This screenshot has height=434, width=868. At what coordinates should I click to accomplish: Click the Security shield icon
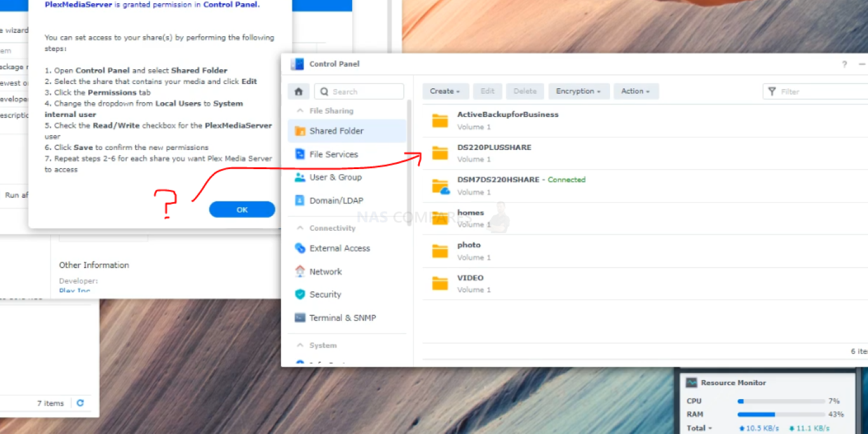pyautogui.click(x=300, y=295)
